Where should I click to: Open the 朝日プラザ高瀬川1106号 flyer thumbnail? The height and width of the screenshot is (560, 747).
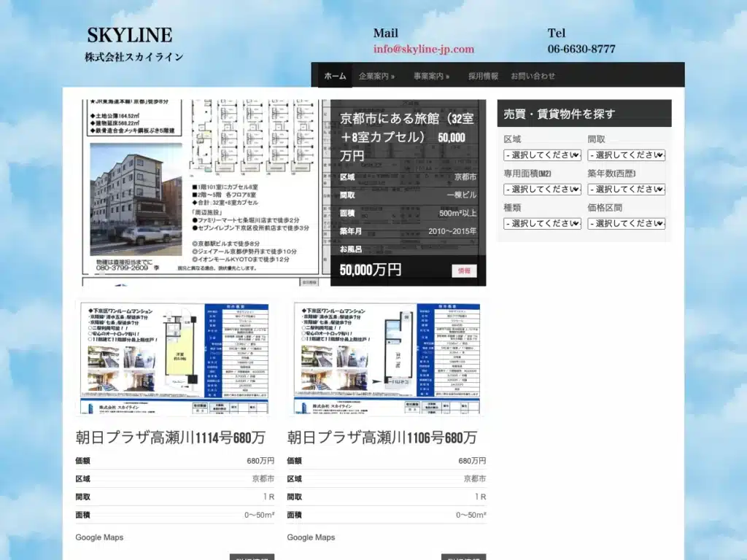coord(387,358)
